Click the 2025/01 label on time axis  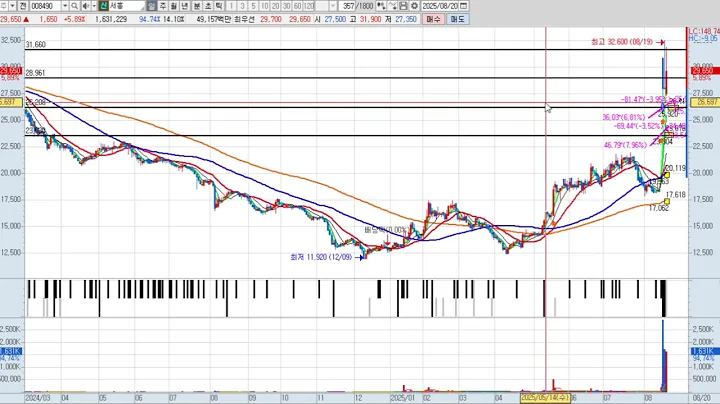403,398
